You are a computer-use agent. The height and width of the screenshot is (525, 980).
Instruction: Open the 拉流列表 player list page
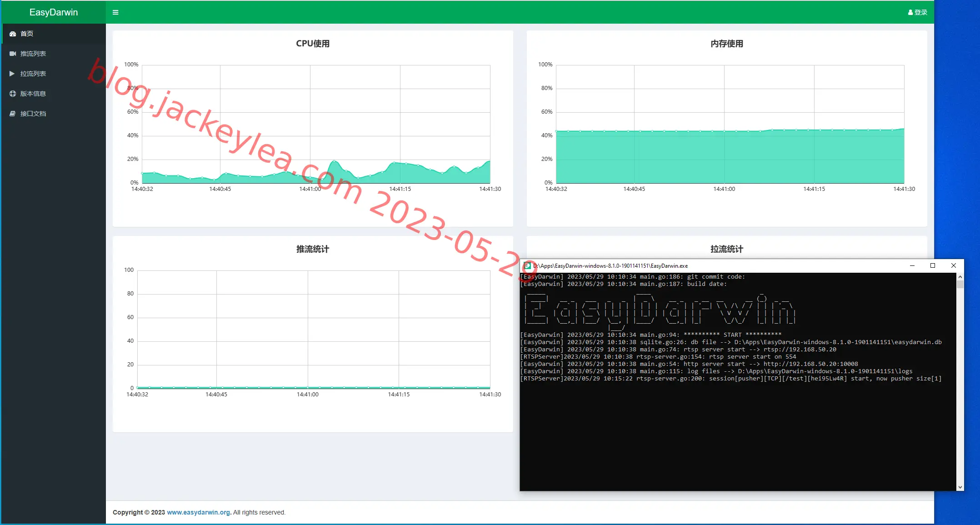click(54, 74)
